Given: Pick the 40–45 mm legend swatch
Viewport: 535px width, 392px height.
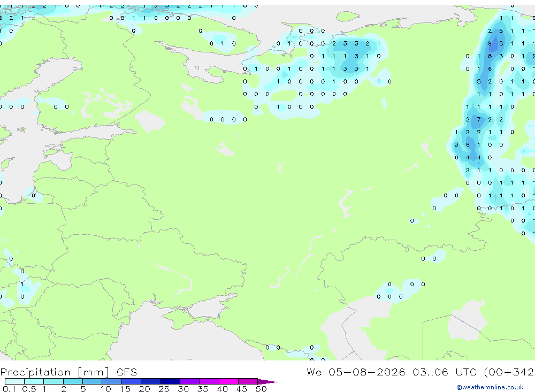Looking at the screenshot, I should (x=228, y=381).
